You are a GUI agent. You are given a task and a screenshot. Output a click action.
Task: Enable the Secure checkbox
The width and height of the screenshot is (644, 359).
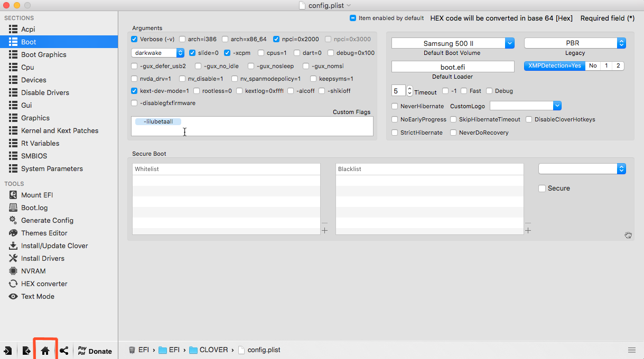pyautogui.click(x=542, y=188)
